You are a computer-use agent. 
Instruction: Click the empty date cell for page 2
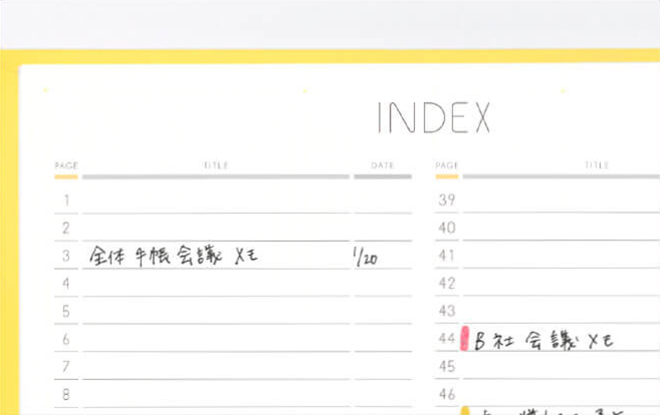tap(382, 228)
